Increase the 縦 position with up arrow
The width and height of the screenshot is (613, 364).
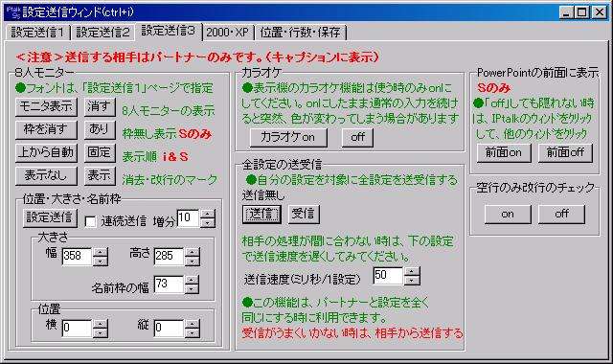pos(193,324)
